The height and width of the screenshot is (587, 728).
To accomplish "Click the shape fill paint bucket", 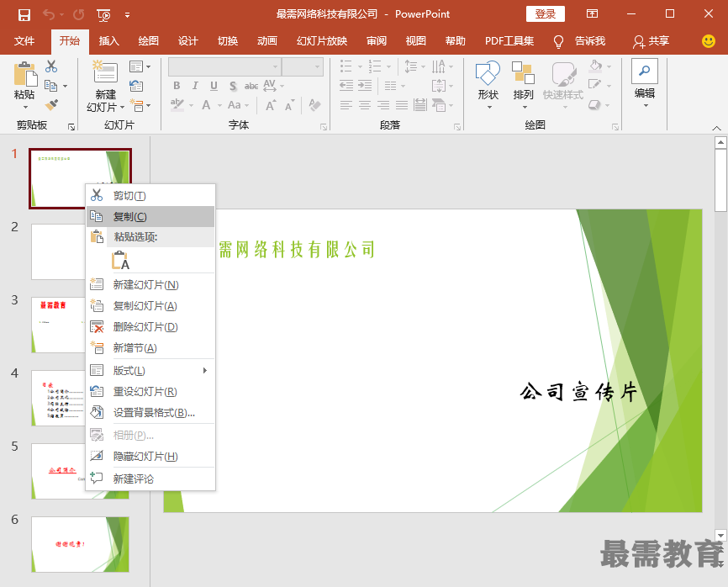I will point(596,66).
